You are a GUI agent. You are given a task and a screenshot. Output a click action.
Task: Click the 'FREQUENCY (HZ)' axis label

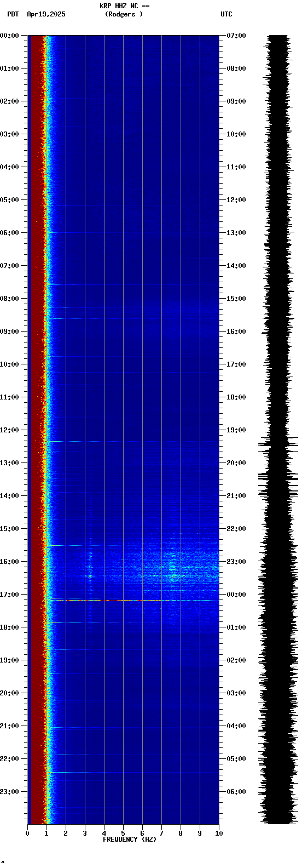[x=130, y=840]
